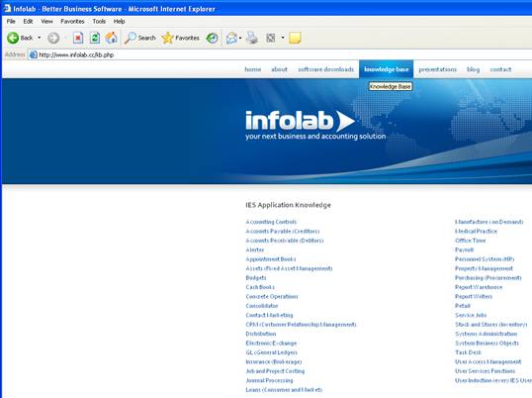Open the blog nav tab
The height and width of the screenshot is (398, 532).
pos(473,69)
